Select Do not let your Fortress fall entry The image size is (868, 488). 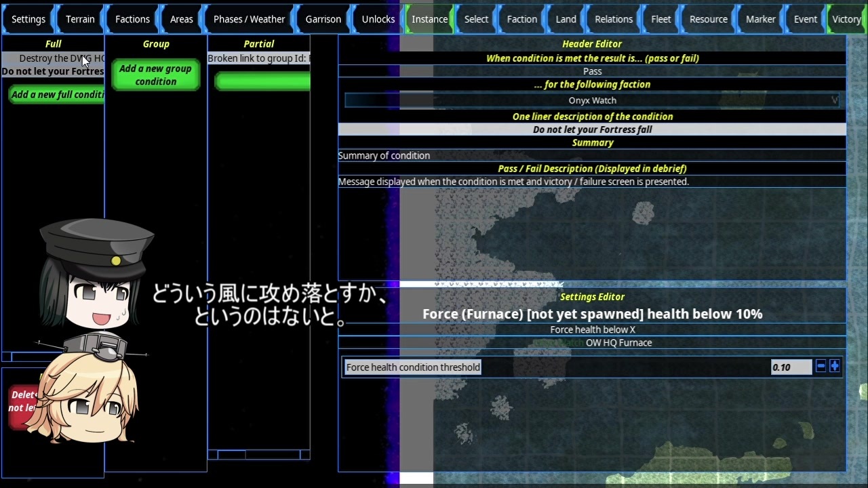[x=53, y=71]
